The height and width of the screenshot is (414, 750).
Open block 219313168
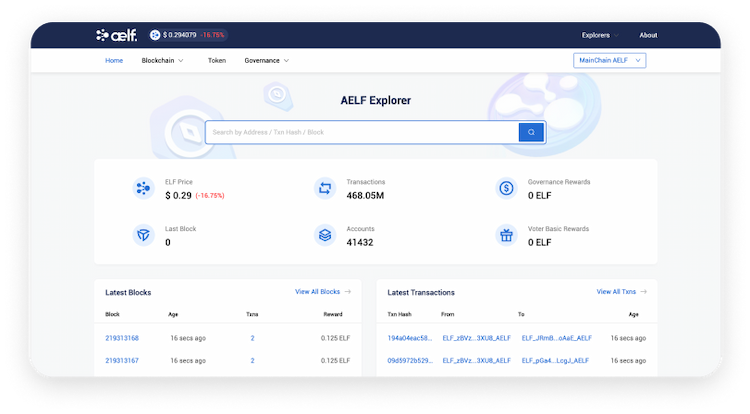(x=122, y=338)
